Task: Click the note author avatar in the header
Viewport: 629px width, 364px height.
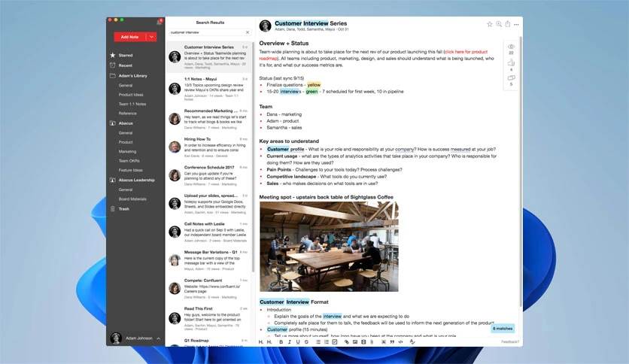Action: pyautogui.click(x=265, y=26)
